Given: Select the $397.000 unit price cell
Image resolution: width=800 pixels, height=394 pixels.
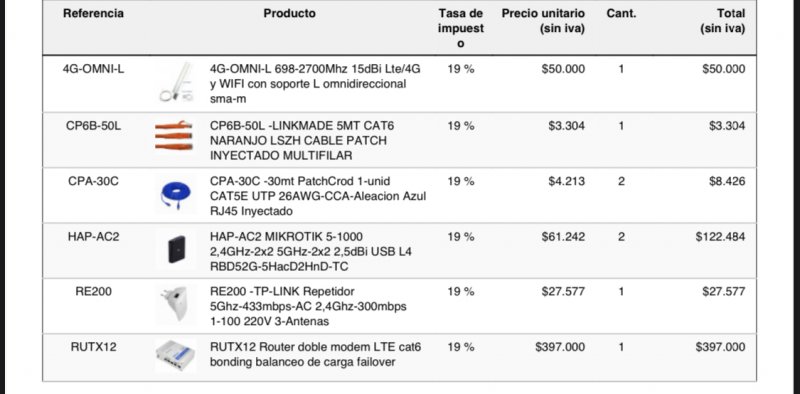Looking at the screenshot, I should 560,347.
